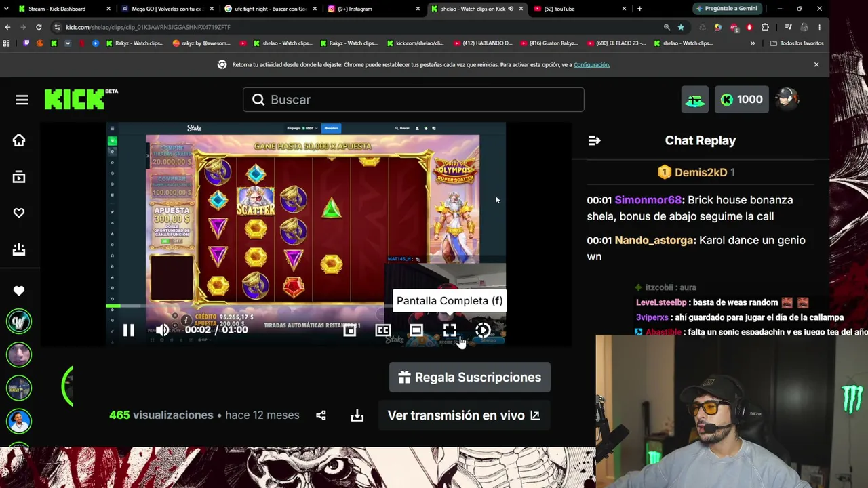Open the followed channel with W avatar

pyautogui.click(x=19, y=321)
